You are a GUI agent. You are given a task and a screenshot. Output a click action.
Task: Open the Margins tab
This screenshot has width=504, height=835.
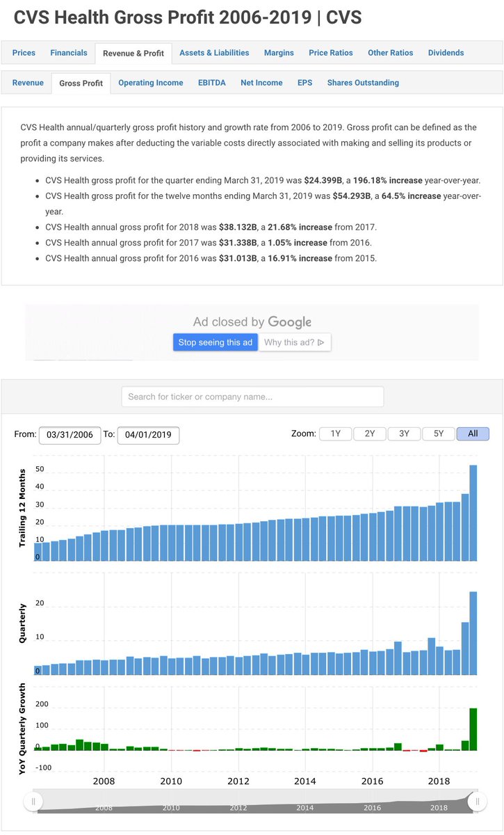(x=279, y=53)
